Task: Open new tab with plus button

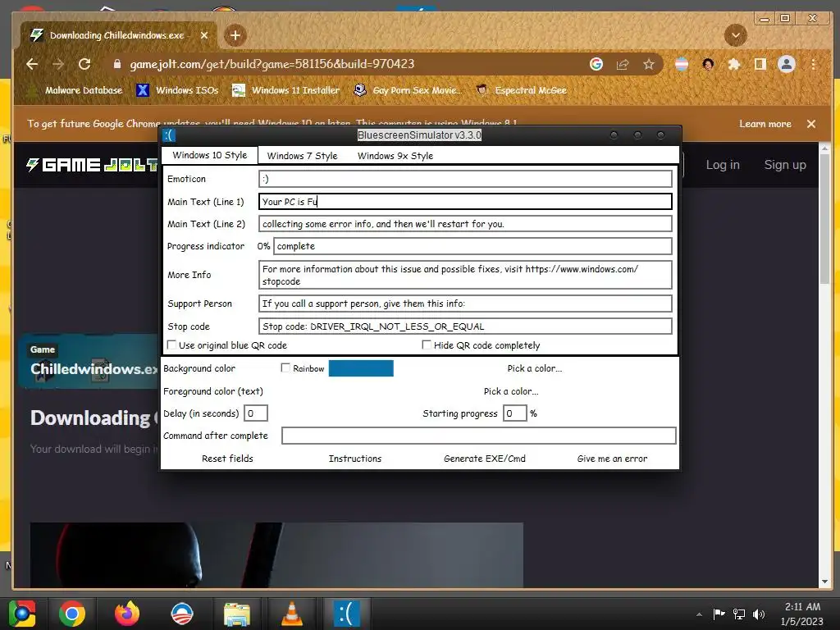Action: 235,35
